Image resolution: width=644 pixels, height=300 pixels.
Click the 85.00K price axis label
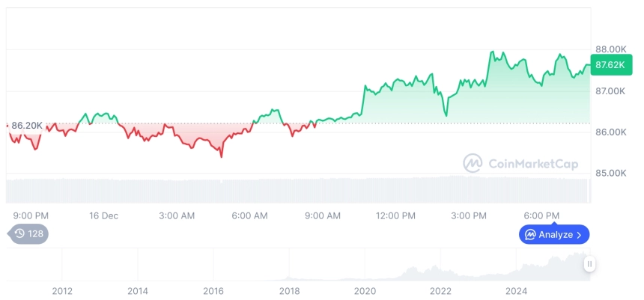(x=610, y=174)
